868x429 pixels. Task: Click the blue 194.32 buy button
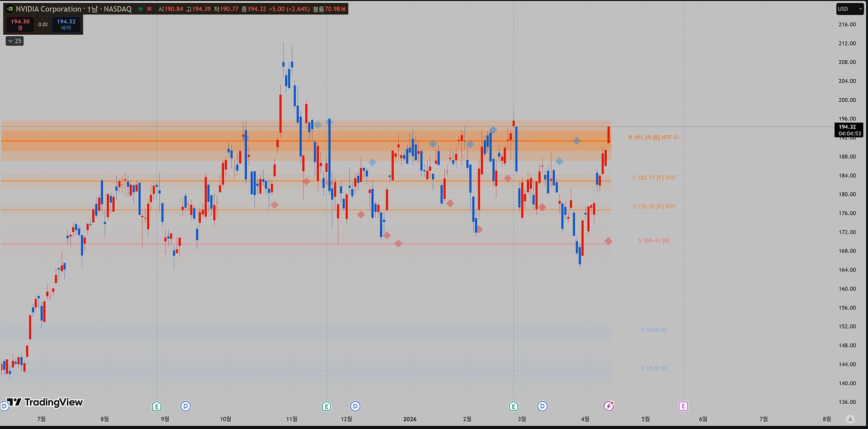[x=66, y=24]
